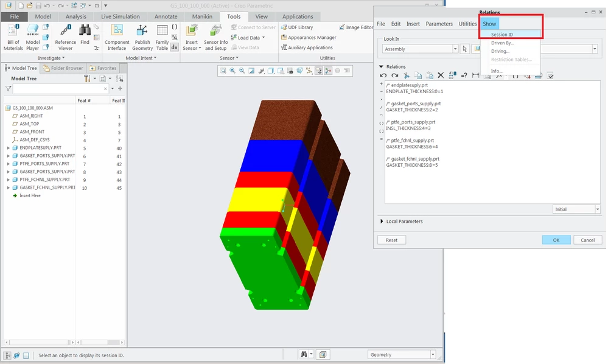Toggle annotation display icon in graphics toolbar
This screenshot has width=608, height=364.
click(x=319, y=71)
